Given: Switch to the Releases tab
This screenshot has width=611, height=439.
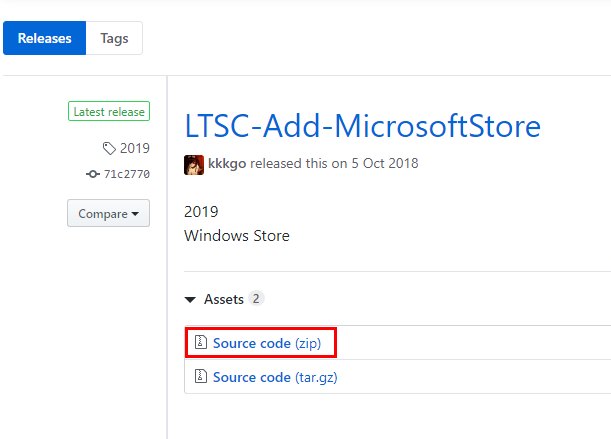Looking at the screenshot, I should click(44, 38).
